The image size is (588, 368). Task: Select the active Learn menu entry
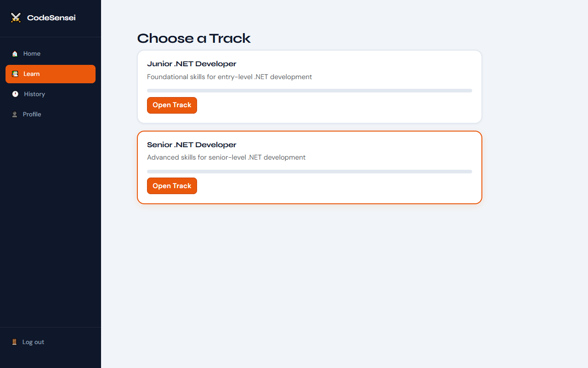click(x=32, y=74)
